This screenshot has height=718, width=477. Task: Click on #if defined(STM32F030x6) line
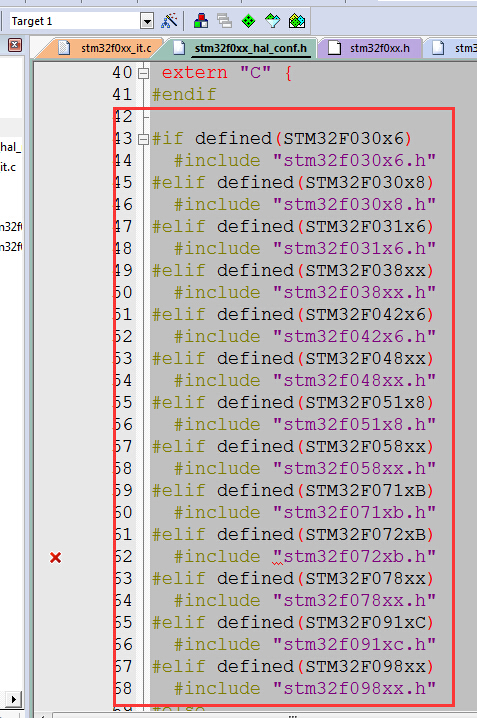point(282,139)
